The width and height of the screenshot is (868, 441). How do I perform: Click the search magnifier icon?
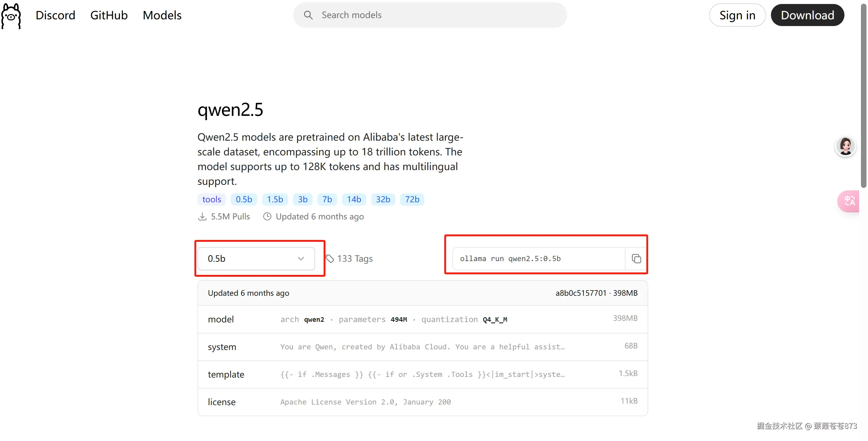(x=308, y=15)
